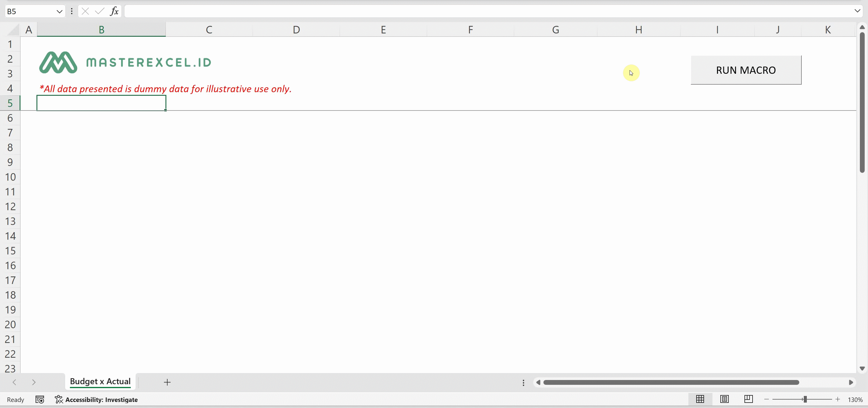This screenshot has height=408, width=868.
Task: Click the Cancel entry X icon
Action: pos(85,11)
